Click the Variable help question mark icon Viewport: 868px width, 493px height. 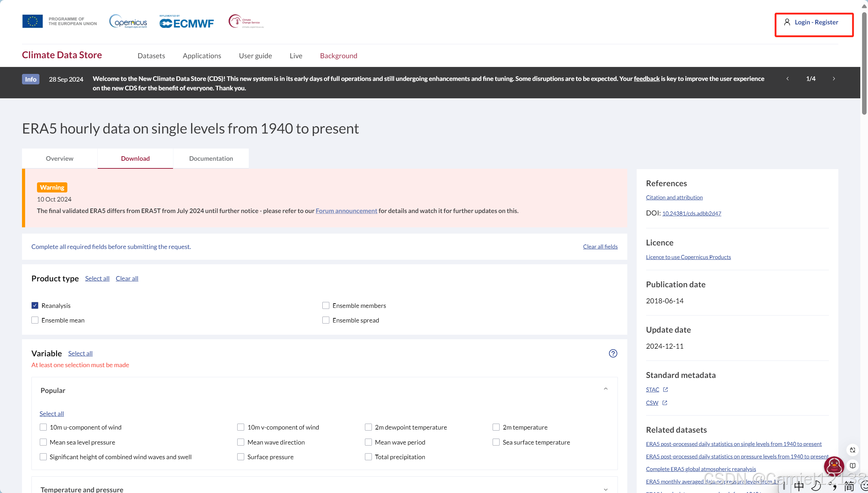pyautogui.click(x=613, y=353)
